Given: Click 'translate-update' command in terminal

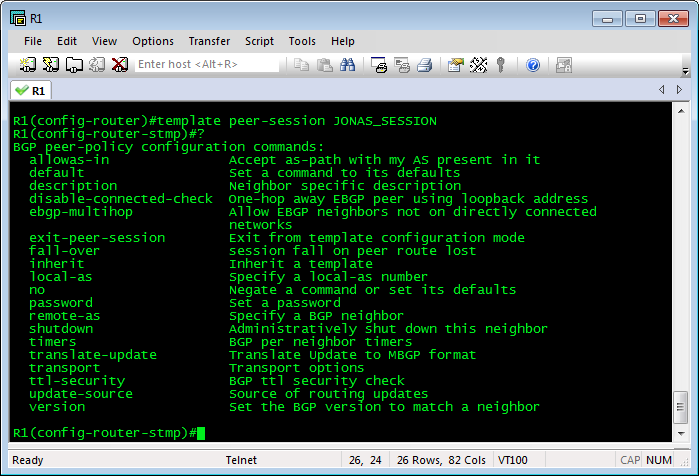Looking at the screenshot, I should (93, 355).
